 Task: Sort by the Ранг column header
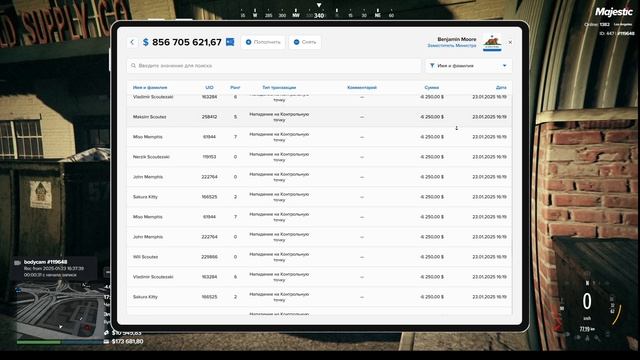[235, 87]
